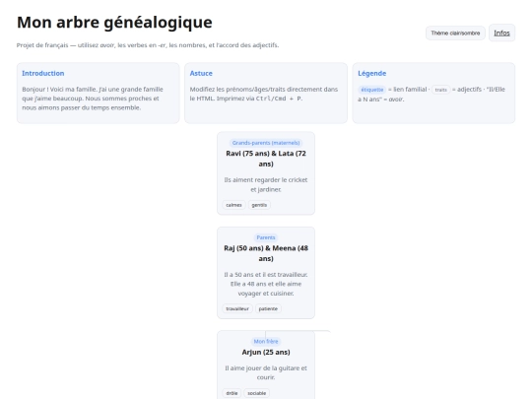Select the Arjun (25 ans) heading
Viewport: 532px width, 399px height.
click(x=266, y=352)
